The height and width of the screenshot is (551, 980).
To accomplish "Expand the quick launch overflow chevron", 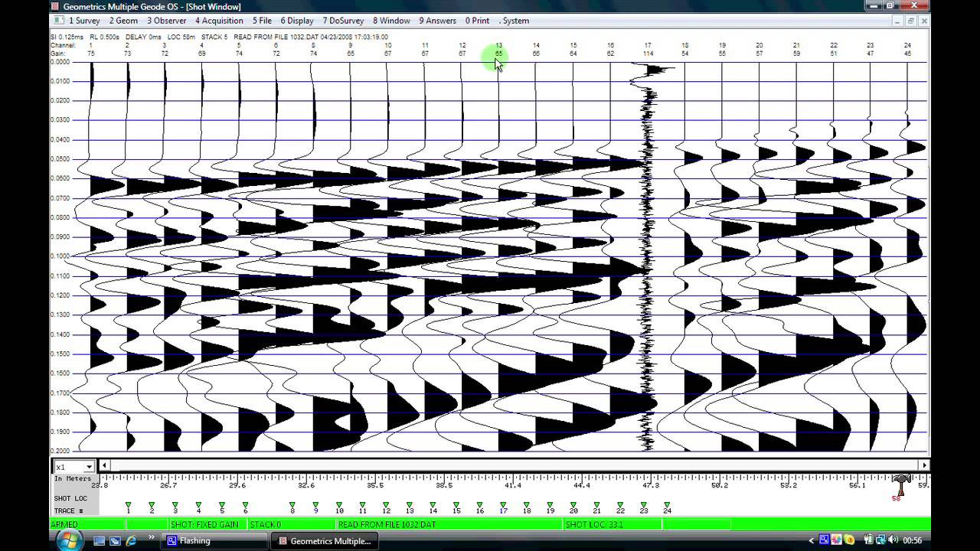I will 152,537.
